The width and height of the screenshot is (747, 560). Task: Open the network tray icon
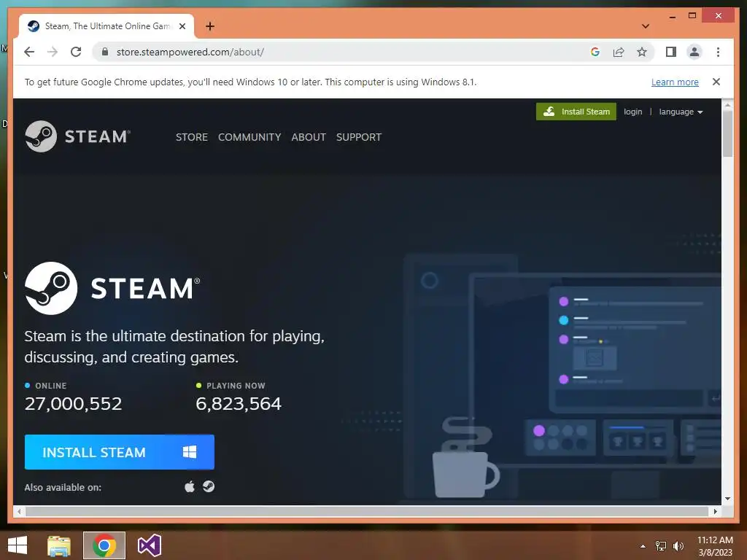coord(661,546)
